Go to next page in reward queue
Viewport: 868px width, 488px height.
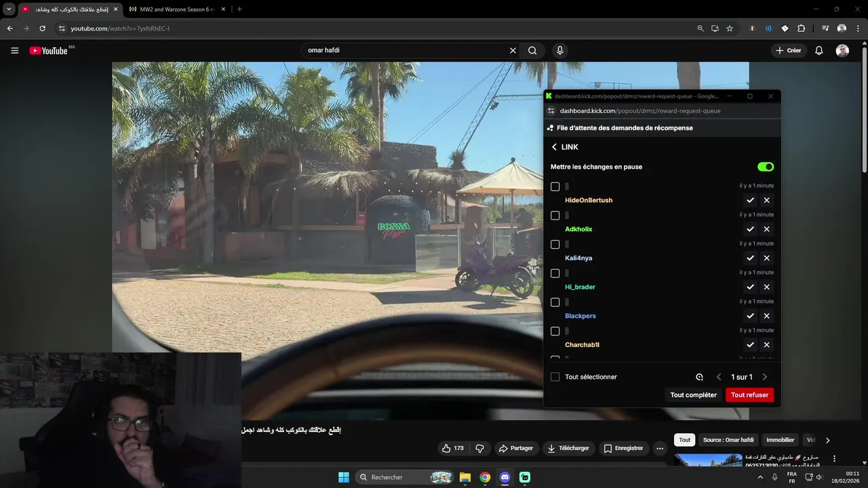point(765,377)
